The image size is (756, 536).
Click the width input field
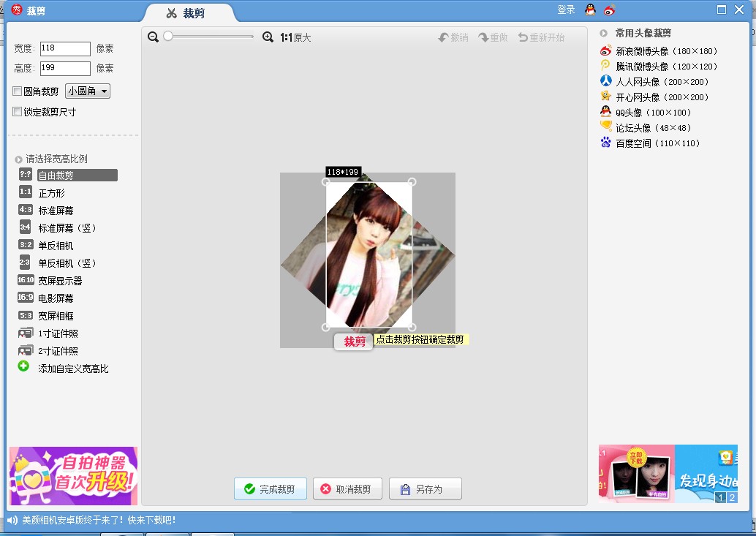click(x=65, y=48)
